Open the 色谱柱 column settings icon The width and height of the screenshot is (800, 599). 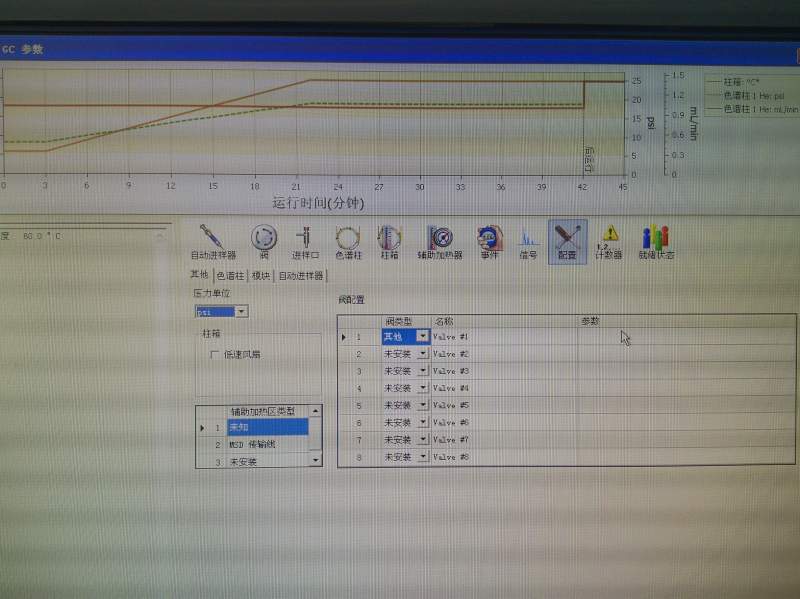coord(348,241)
